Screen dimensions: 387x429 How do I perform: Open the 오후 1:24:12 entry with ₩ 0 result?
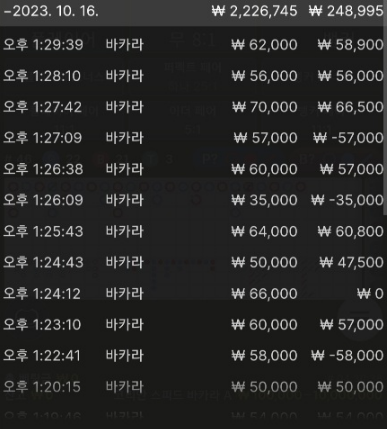pyautogui.click(x=193, y=294)
